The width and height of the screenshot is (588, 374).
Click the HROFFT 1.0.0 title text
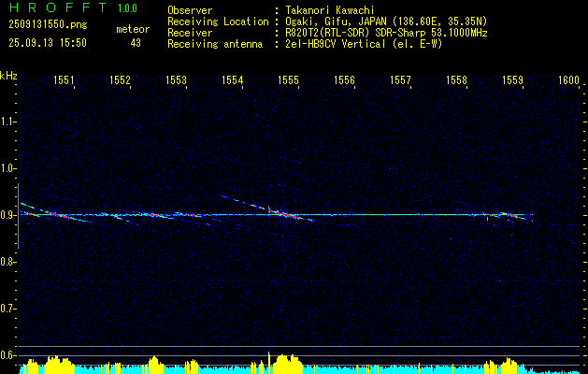[x=74, y=7]
